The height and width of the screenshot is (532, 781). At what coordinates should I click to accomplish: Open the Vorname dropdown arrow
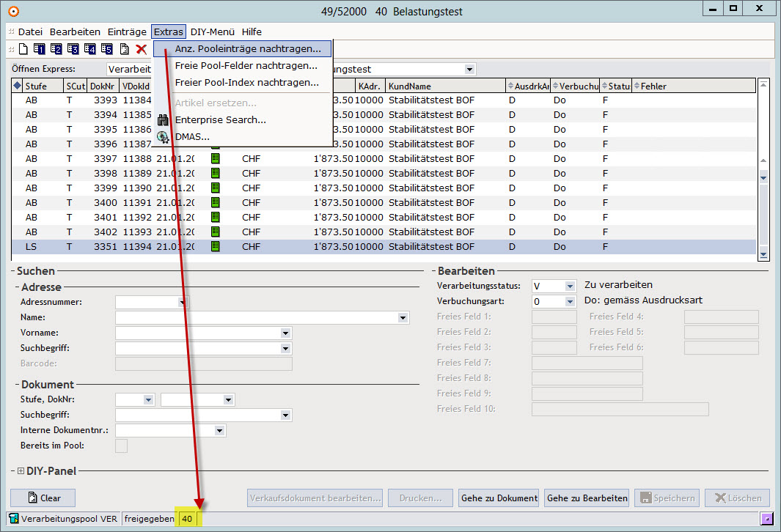click(285, 333)
